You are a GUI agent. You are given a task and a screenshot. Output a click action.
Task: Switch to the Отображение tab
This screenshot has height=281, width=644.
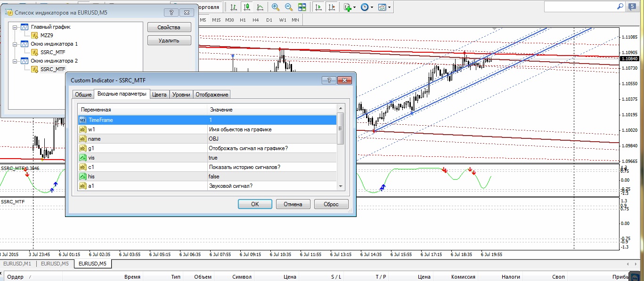click(212, 95)
